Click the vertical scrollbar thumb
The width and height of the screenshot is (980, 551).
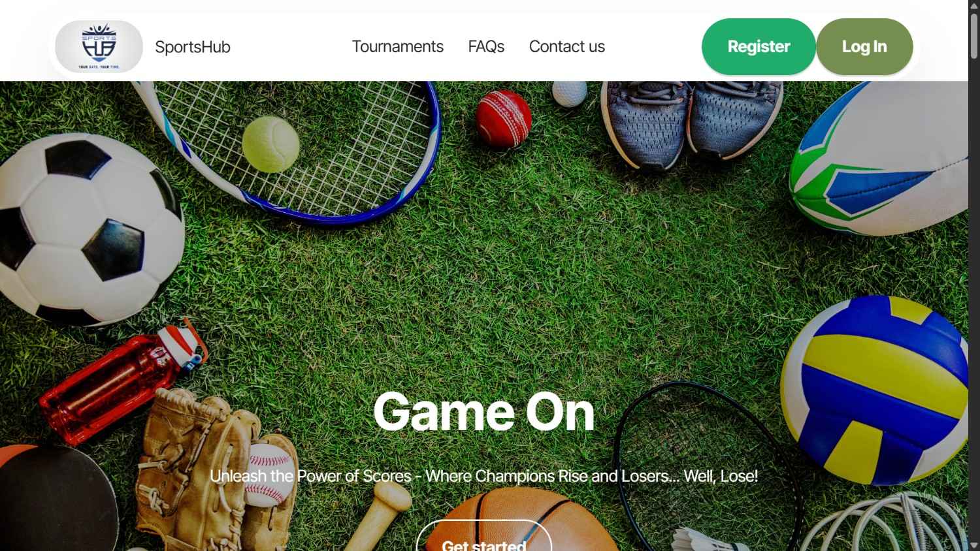974,36
